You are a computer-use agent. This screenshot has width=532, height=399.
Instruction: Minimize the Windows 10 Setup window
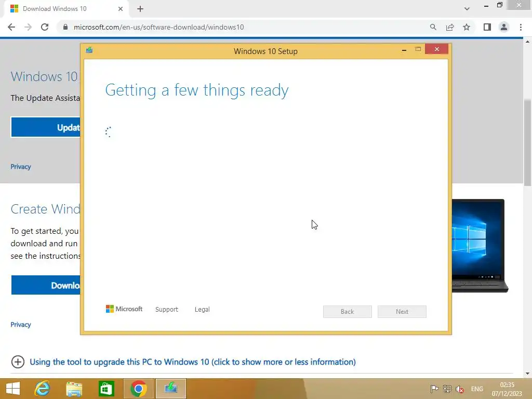point(404,50)
